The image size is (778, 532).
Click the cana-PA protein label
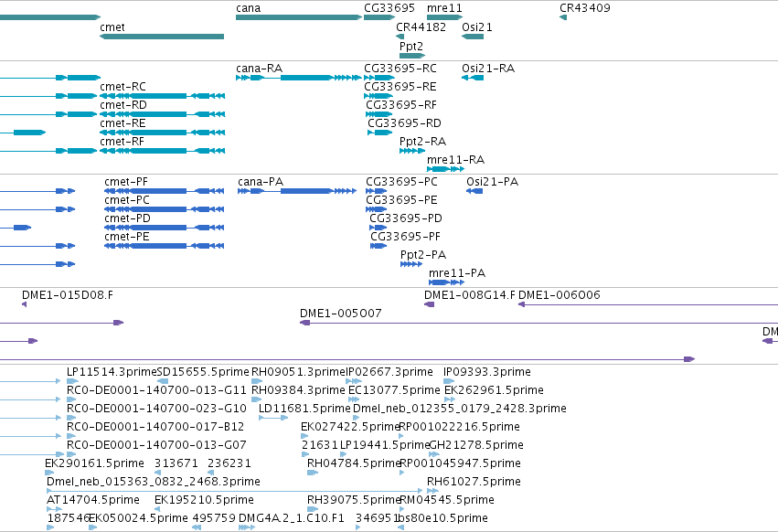tap(261, 182)
